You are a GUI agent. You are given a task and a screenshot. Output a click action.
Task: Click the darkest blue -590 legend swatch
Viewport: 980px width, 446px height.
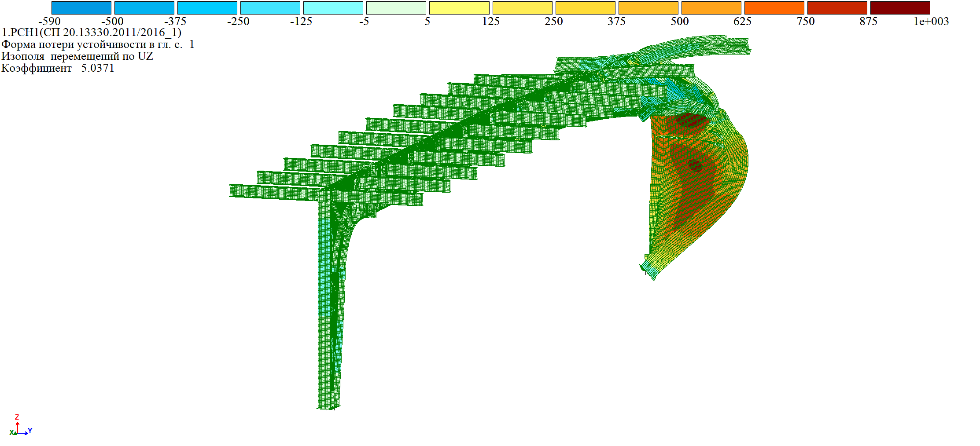[81, 8]
